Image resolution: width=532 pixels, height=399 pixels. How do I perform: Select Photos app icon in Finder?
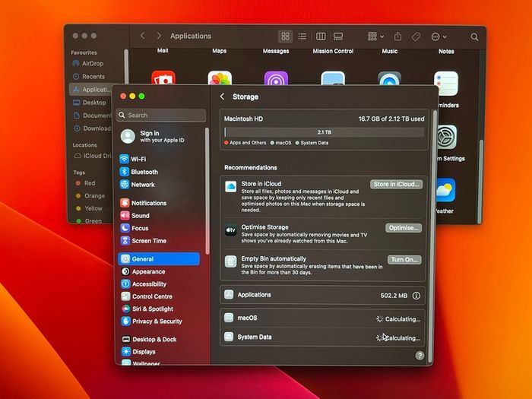pos(220,78)
